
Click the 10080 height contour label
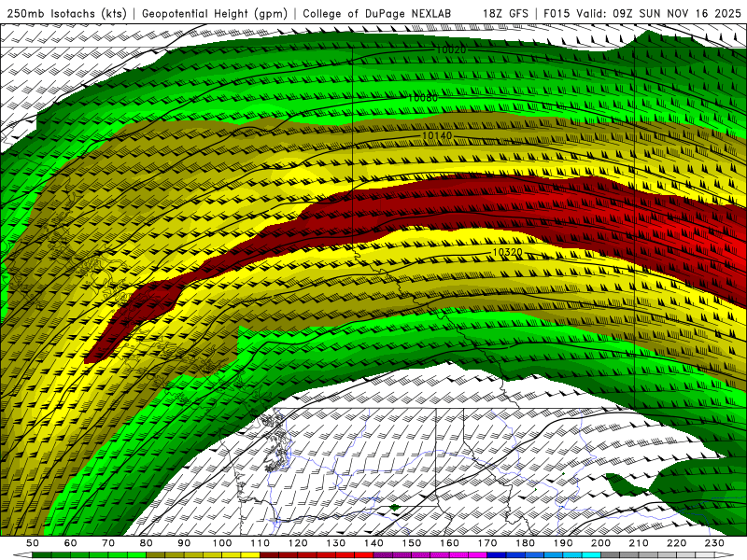coord(423,98)
